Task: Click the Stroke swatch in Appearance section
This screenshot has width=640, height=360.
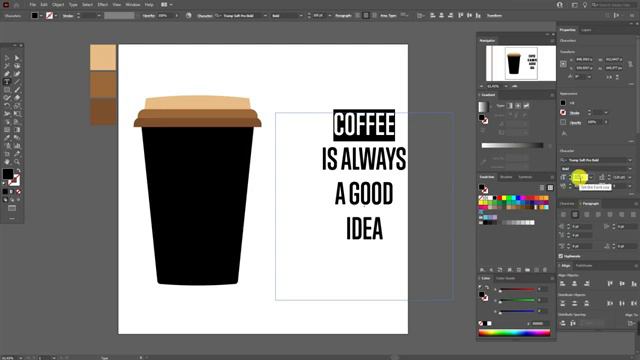Action: tap(563, 113)
